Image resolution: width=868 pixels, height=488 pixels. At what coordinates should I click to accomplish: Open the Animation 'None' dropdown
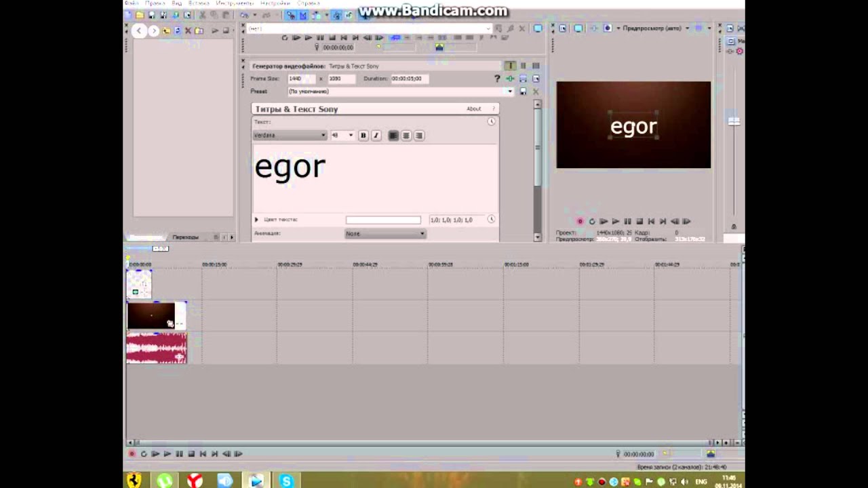385,234
